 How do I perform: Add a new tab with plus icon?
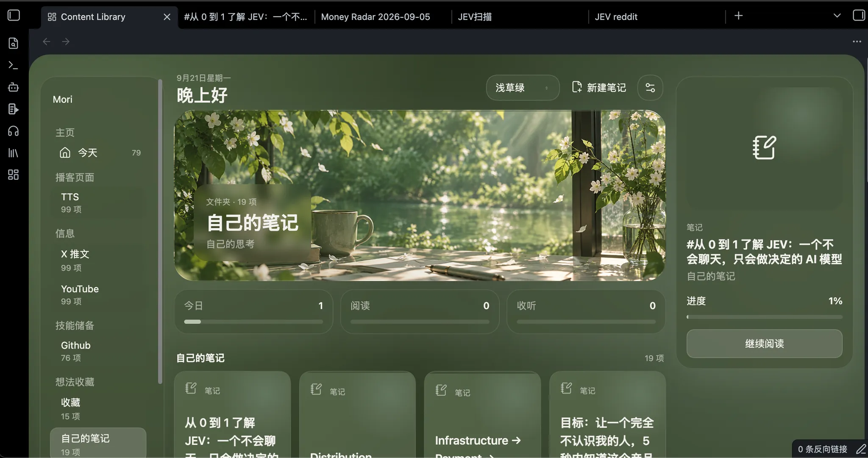pyautogui.click(x=739, y=16)
